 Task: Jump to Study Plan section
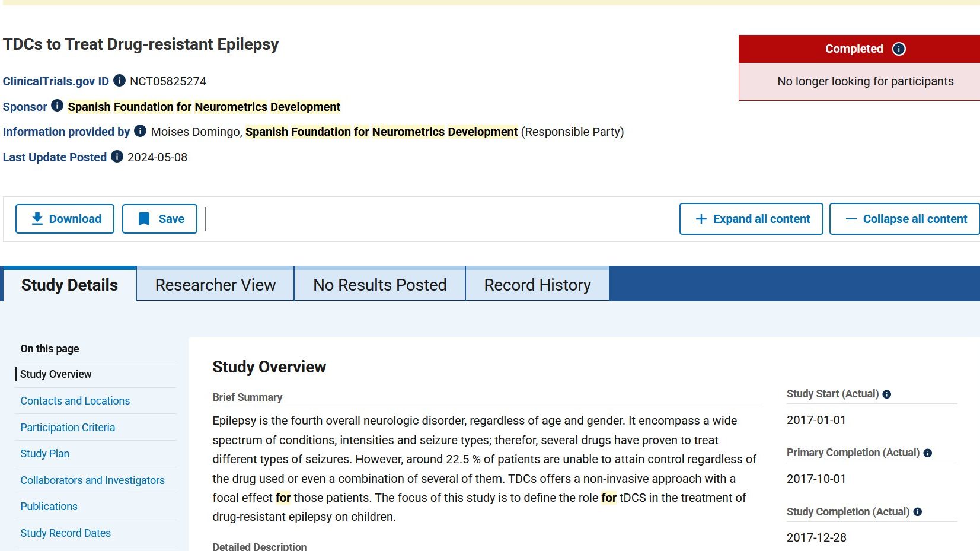tap(44, 454)
